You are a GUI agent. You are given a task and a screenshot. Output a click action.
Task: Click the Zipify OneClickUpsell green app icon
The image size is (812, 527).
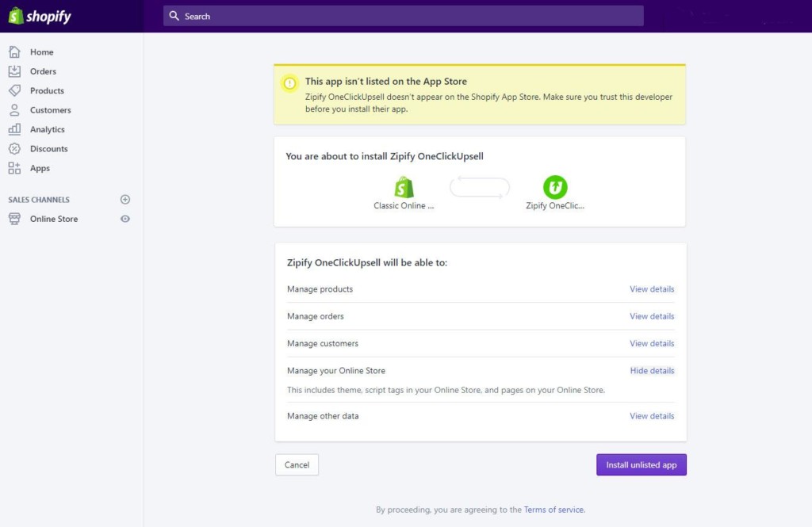pos(555,187)
